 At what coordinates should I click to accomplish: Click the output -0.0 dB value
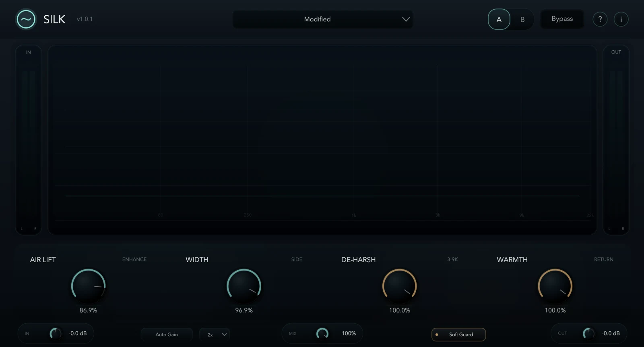pos(611,333)
